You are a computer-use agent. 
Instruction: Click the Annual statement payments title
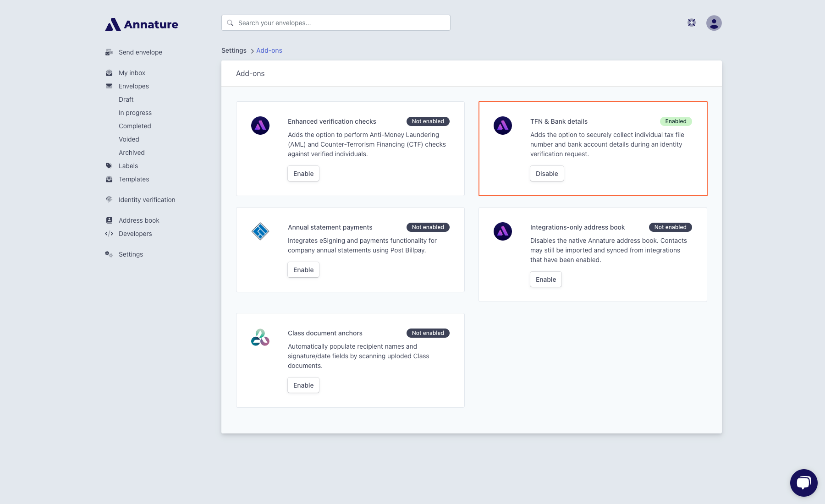tap(330, 227)
